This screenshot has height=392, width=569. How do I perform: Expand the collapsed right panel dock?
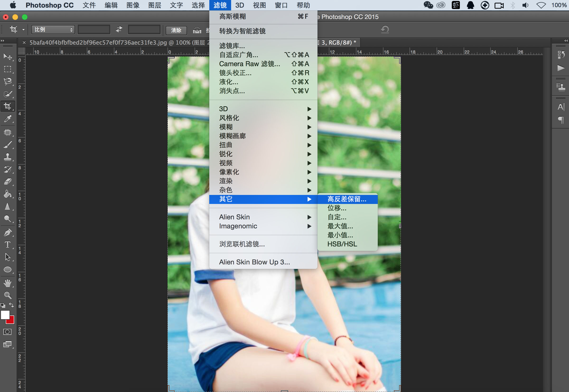point(566,41)
